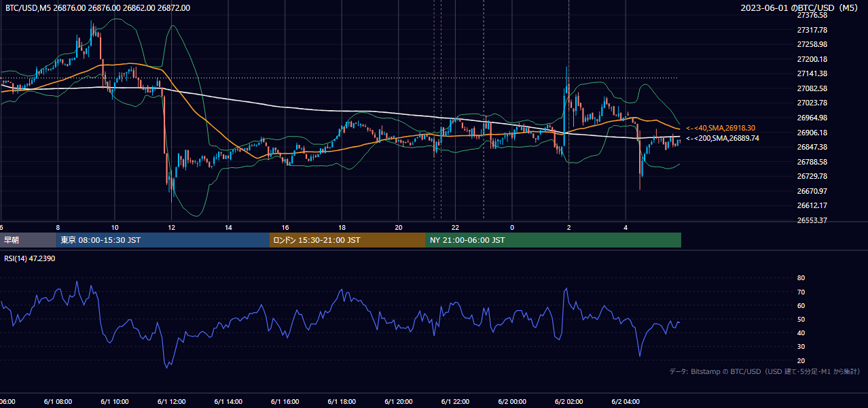Click the 6/2 00:00 time label
Screen dimensions: 868x408
(x=511, y=402)
